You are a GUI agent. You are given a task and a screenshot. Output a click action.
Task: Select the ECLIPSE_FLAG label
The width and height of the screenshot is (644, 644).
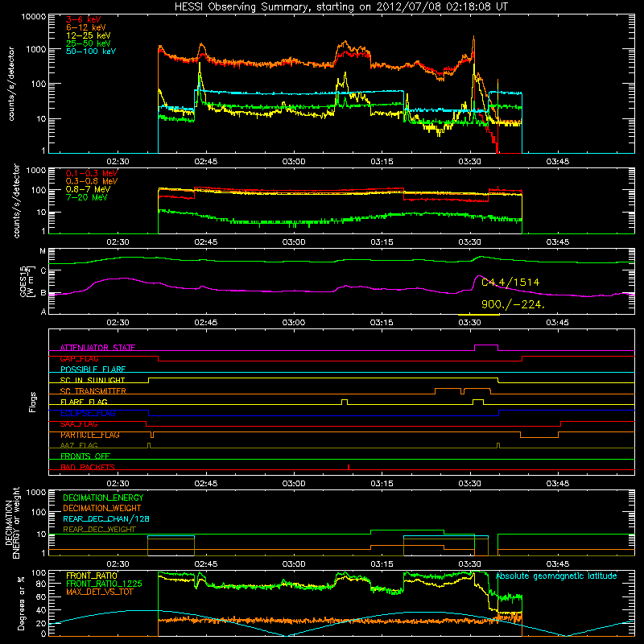[88, 413]
